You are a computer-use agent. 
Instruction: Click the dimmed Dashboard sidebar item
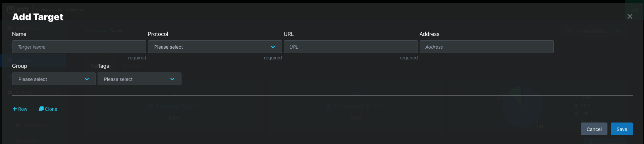click(28, 28)
